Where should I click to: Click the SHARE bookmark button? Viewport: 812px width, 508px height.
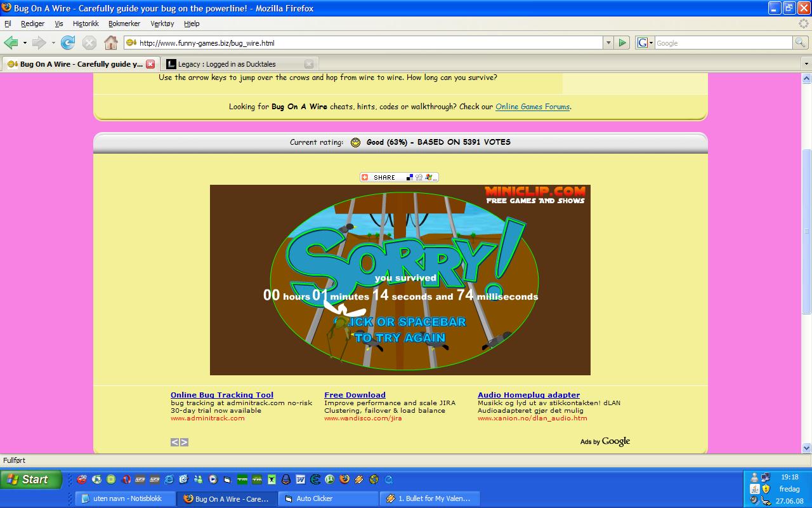399,177
